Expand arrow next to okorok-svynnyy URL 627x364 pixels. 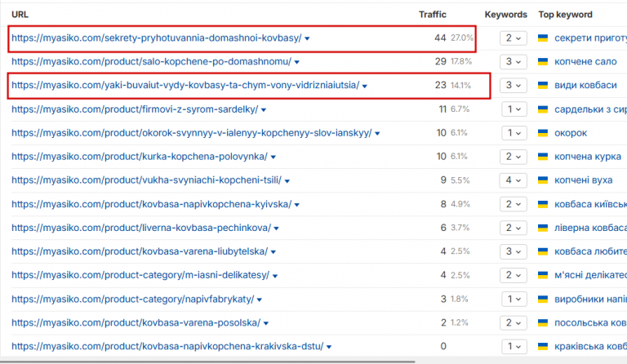[377, 134]
